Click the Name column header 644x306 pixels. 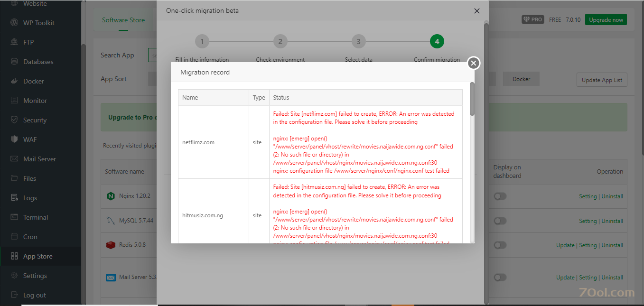[214, 97]
